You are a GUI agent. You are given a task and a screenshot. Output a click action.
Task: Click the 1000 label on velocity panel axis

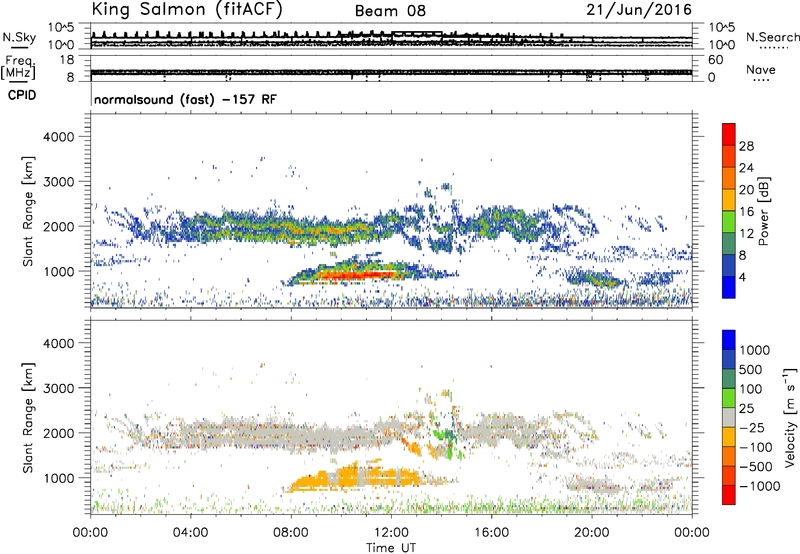pos(58,478)
